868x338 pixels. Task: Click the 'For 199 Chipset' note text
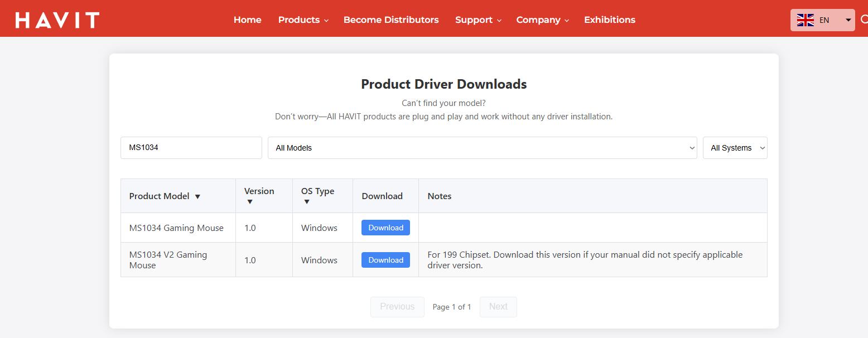click(585, 260)
